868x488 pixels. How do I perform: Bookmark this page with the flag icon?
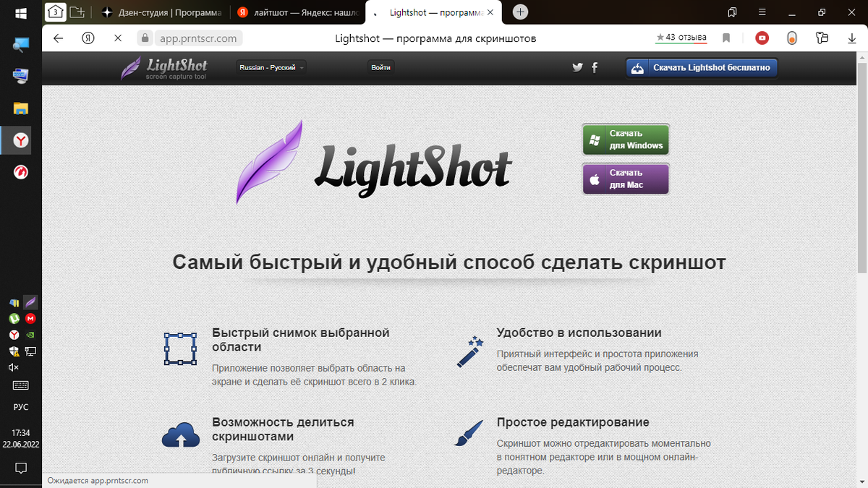[x=726, y=38]
